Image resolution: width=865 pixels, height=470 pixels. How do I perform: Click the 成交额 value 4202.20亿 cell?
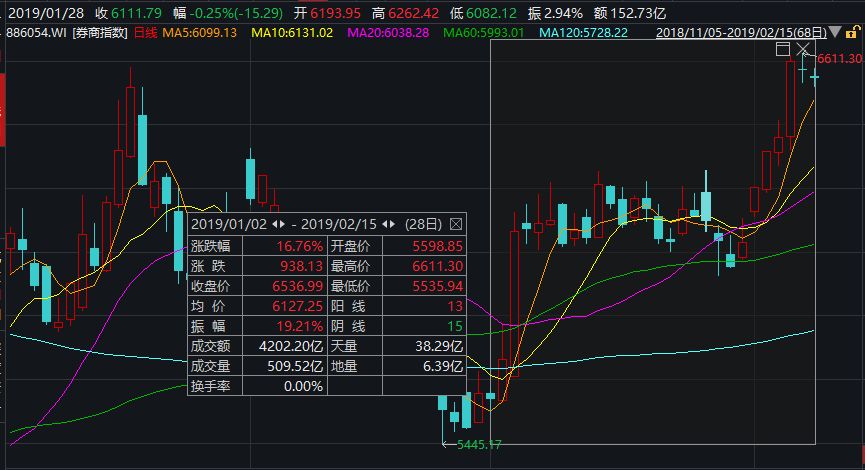coord(285,346)
